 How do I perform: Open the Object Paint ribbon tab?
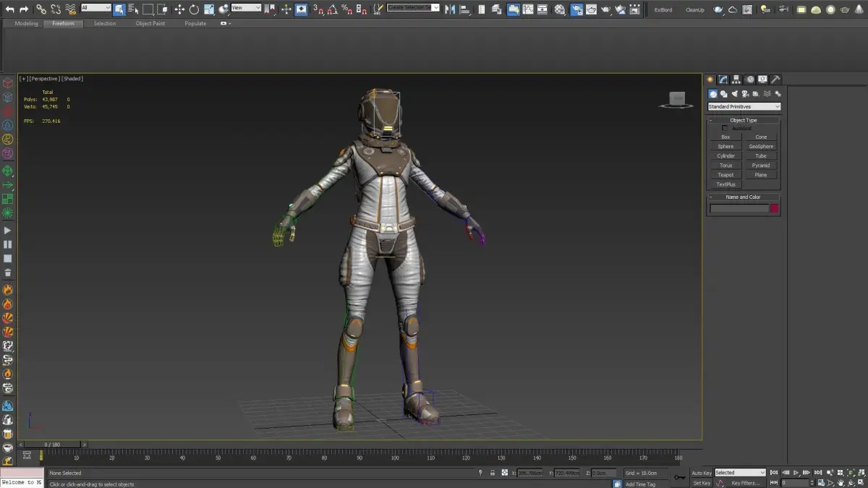pos(150,23)
